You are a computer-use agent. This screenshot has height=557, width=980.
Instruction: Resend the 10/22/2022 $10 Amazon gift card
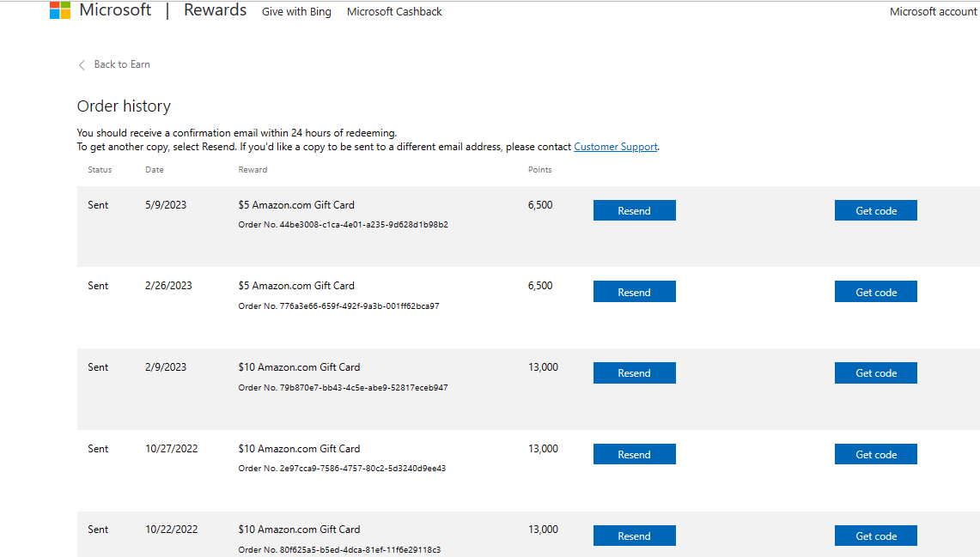(634, 535)
